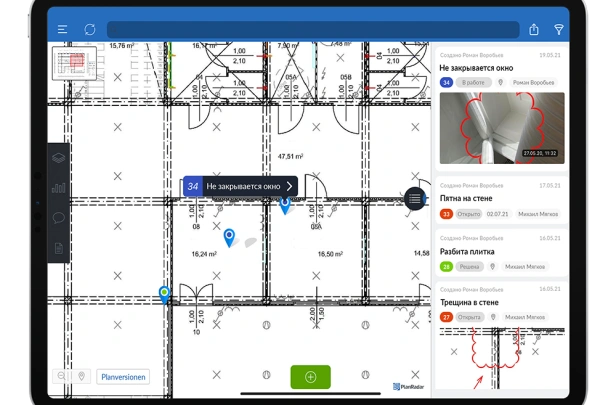
Task: Open the documents icon in the left sidebar
Action: click(59, 248)
